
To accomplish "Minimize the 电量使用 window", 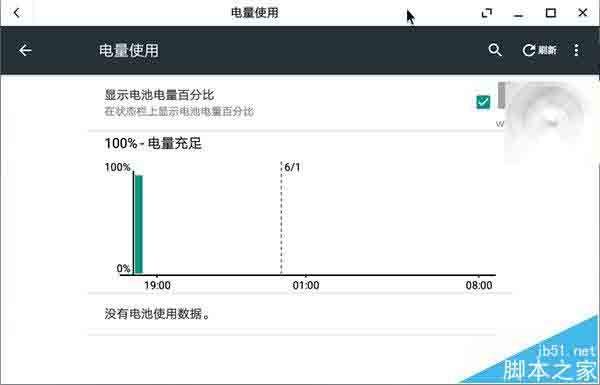I will 518,15.
